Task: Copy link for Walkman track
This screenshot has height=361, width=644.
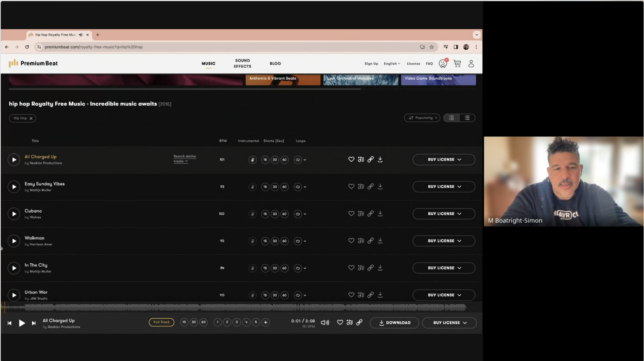Action: (370, 241)
